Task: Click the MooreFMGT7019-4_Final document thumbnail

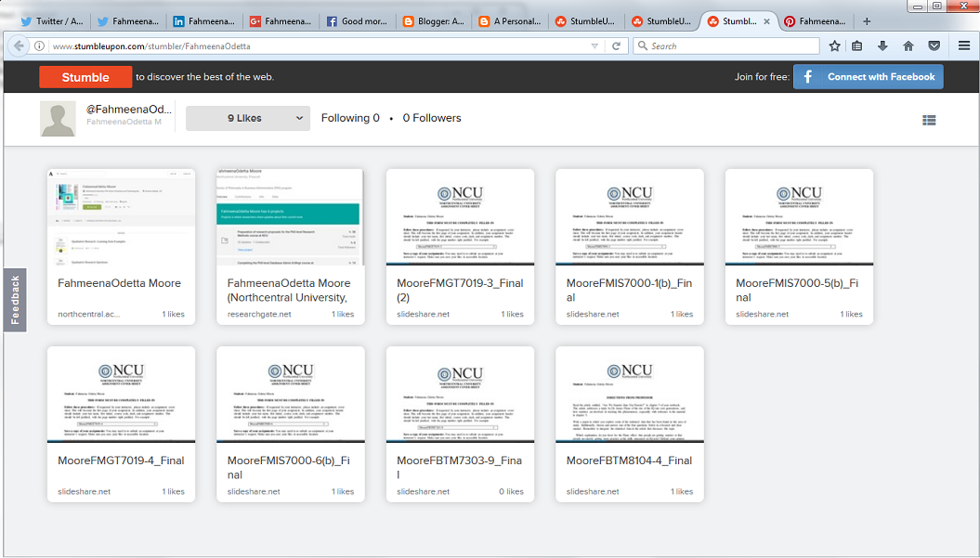Action: point(122,395)
